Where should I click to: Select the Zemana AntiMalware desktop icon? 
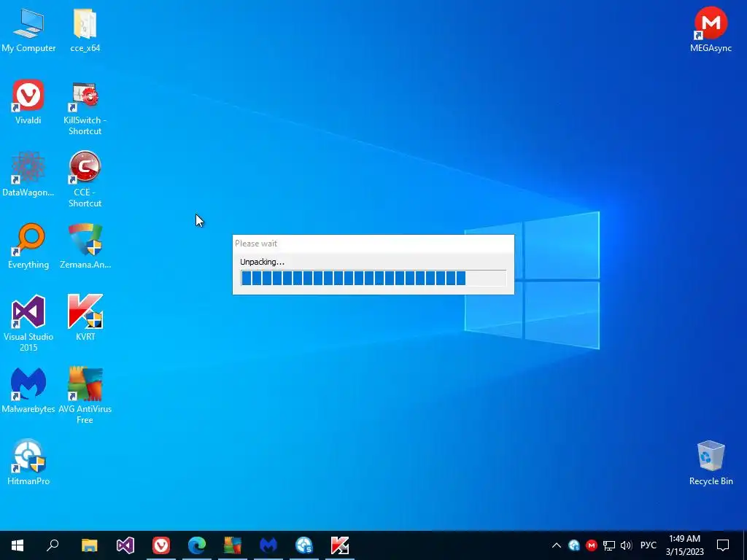click(85, 246)
